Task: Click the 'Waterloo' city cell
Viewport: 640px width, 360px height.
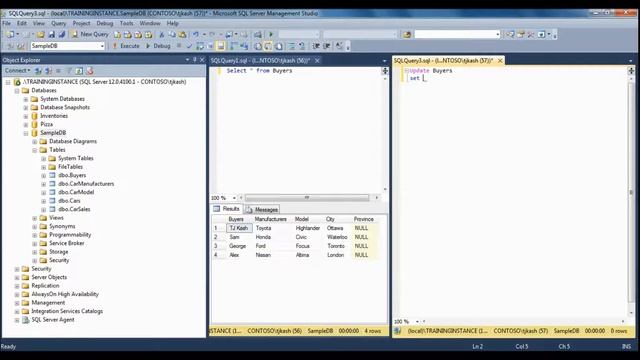Action: pyautogui.click(x=337, y=237)
